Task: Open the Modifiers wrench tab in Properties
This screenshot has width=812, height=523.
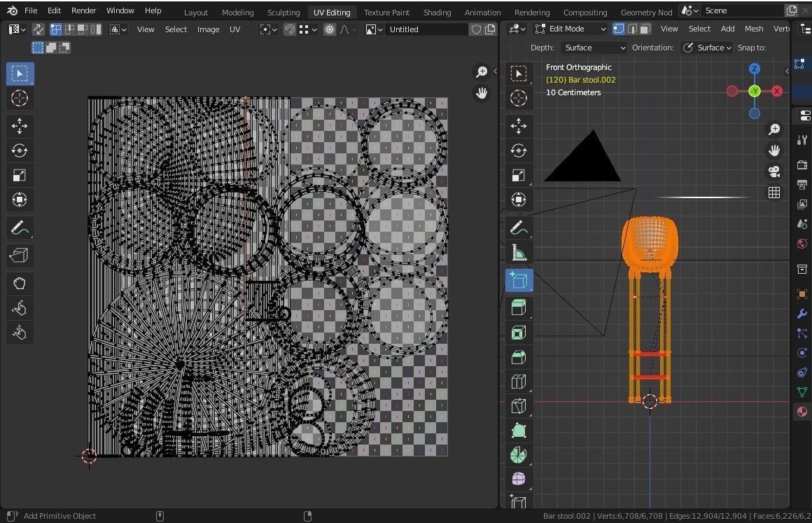Action: pos(802,314)
